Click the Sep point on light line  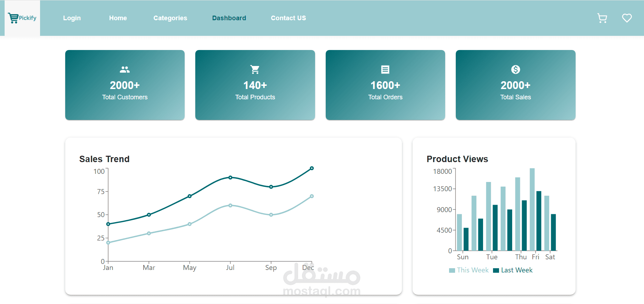click(x=271, y=215)
